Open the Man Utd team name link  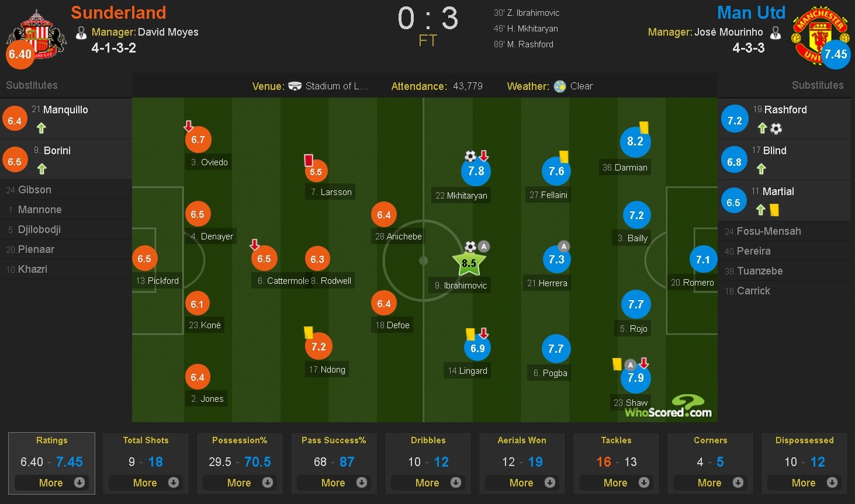751,13
